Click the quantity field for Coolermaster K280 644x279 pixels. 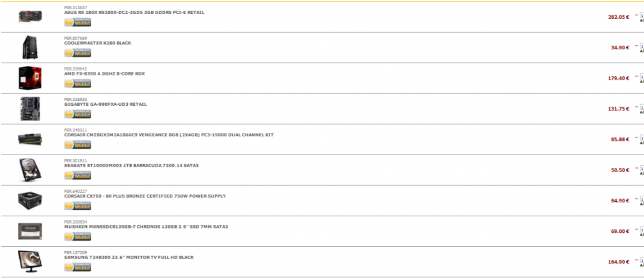(642, 47)
